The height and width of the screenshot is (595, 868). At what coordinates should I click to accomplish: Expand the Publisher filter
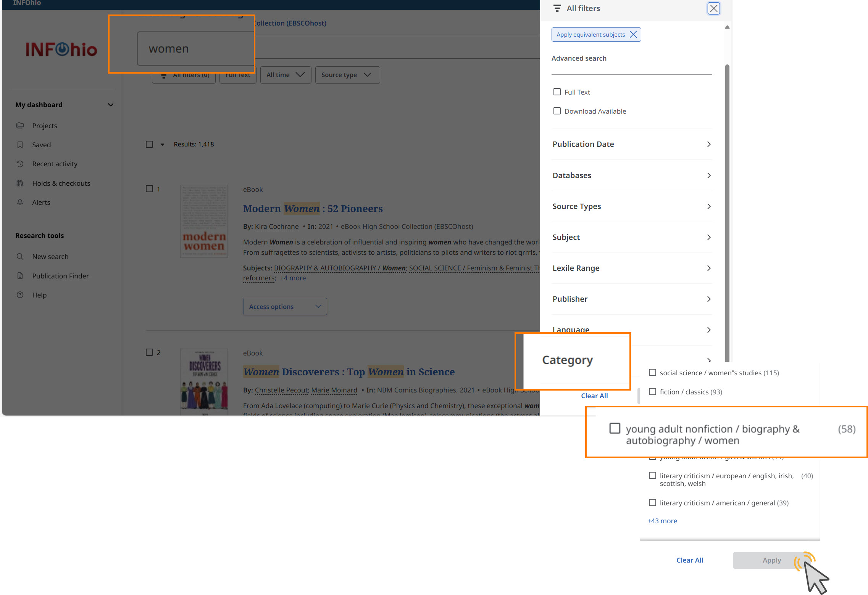point(632,299)
